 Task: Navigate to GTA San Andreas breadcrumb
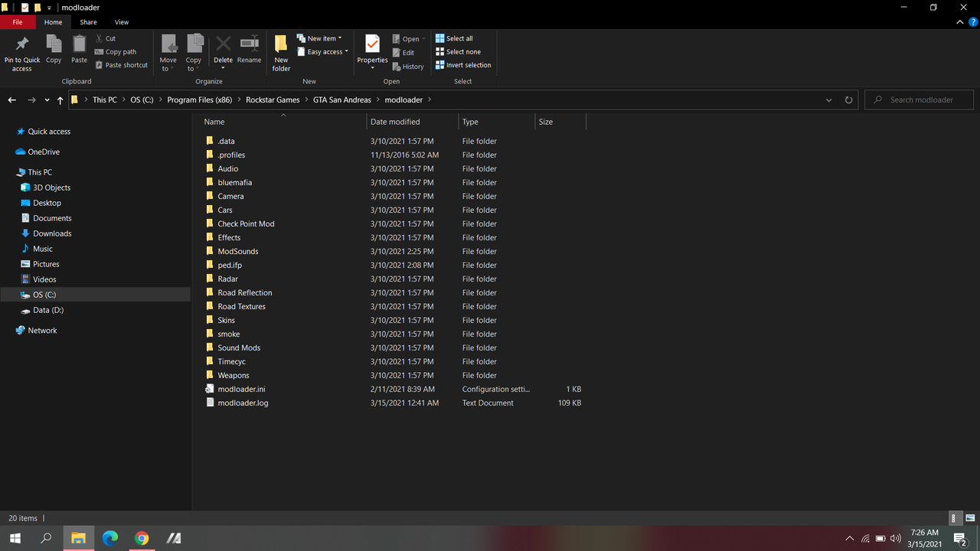click(x=341, y=100)
